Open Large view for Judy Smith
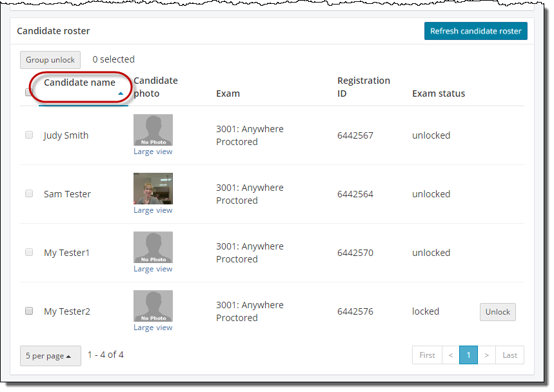 click(x=153, y=152)
